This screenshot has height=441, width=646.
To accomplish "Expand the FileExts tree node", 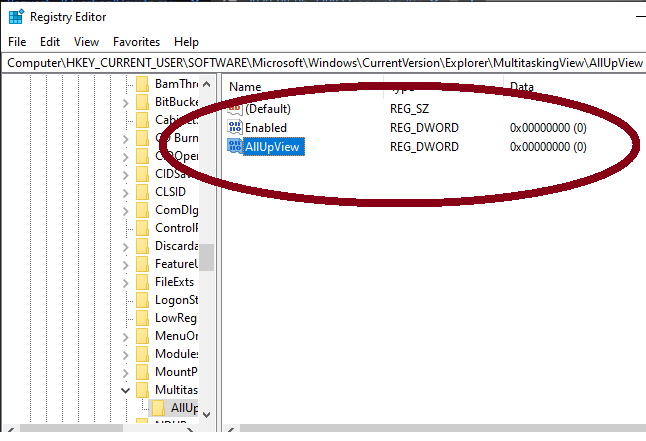I will (x=126, y=283).
